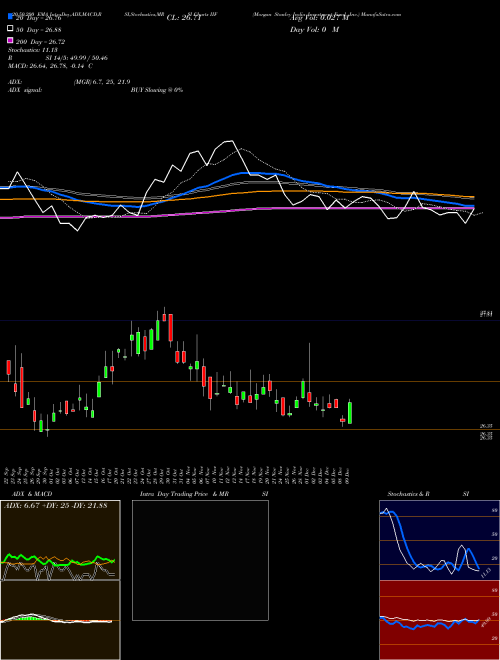Open the MACD histogram panel below ADX

point(60,620)
